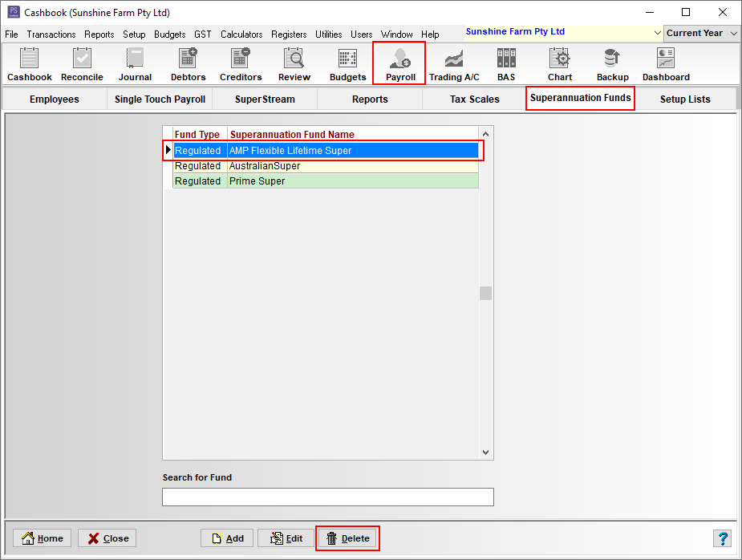Click the Superannuation Fund Name column header

pos(292,135)
